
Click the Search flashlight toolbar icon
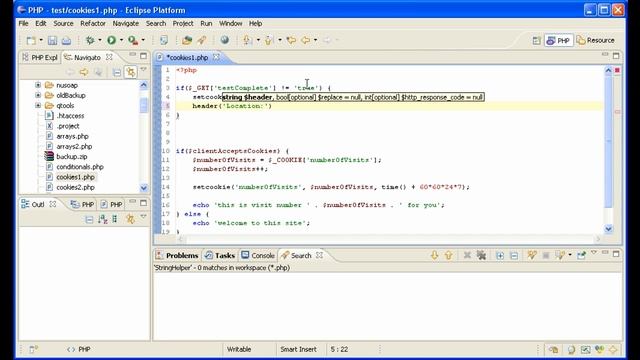tap(202, 40)
